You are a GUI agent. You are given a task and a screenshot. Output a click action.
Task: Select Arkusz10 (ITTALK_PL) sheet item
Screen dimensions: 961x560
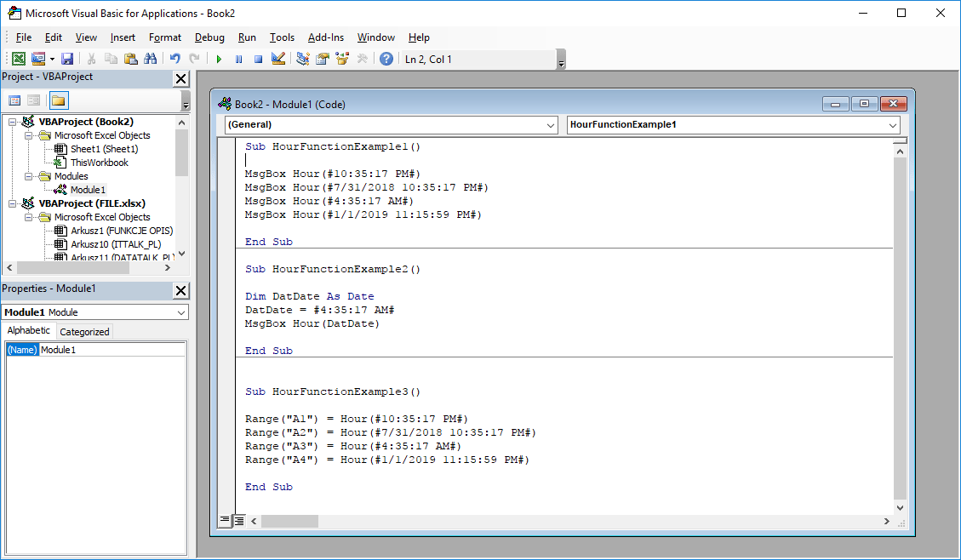click(116, 244)
